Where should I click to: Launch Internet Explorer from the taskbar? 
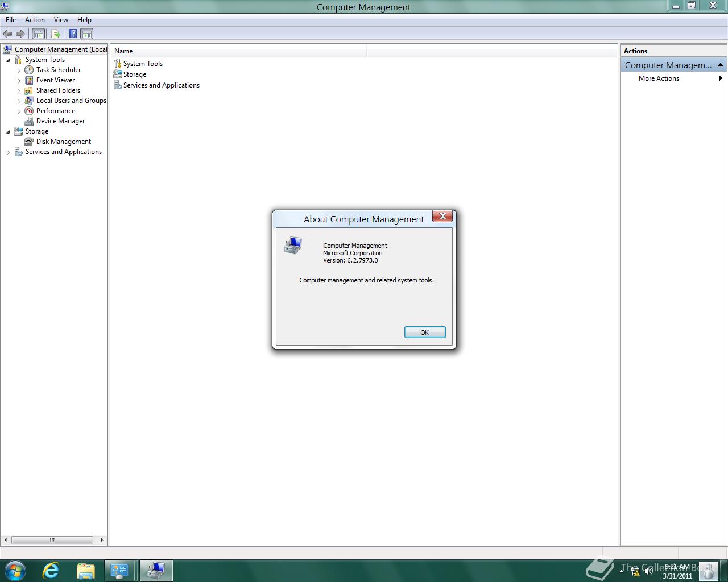51,571
